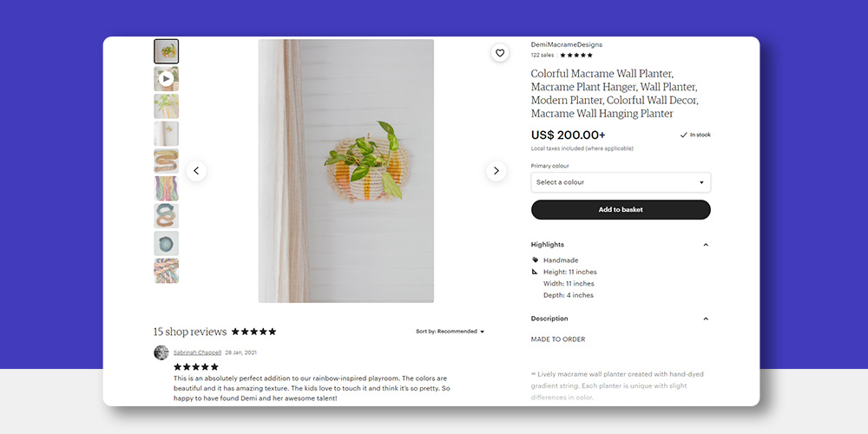The width and height of the screenshot is (868, 434).
Task: Click the Handmade highlight icon
Action: 535,260
